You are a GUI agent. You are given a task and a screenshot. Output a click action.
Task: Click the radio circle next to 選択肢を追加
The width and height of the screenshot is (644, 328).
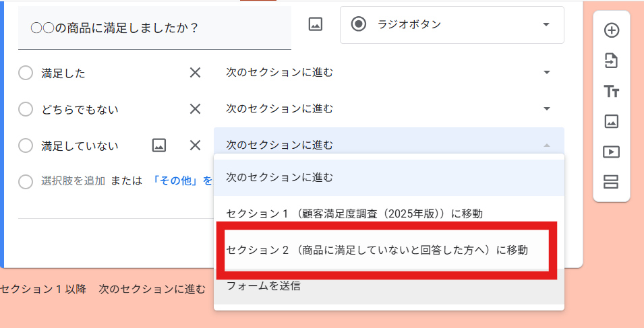click(26, 181)
